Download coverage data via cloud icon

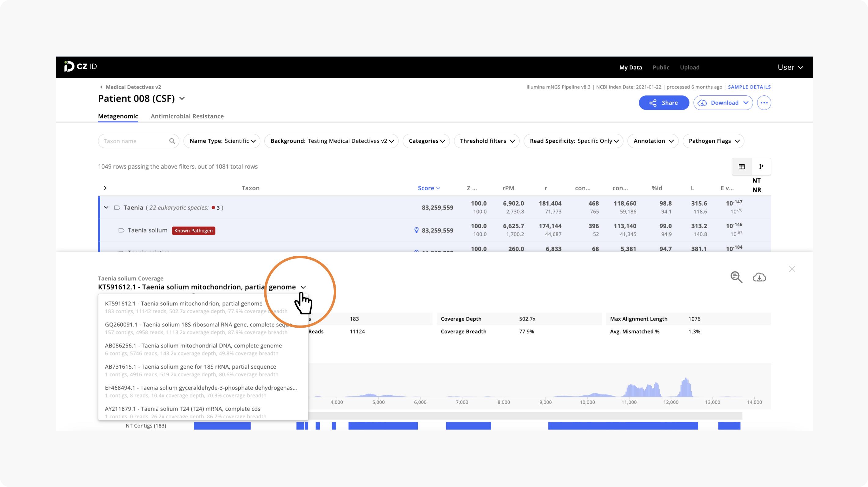(x=759, y=277)
